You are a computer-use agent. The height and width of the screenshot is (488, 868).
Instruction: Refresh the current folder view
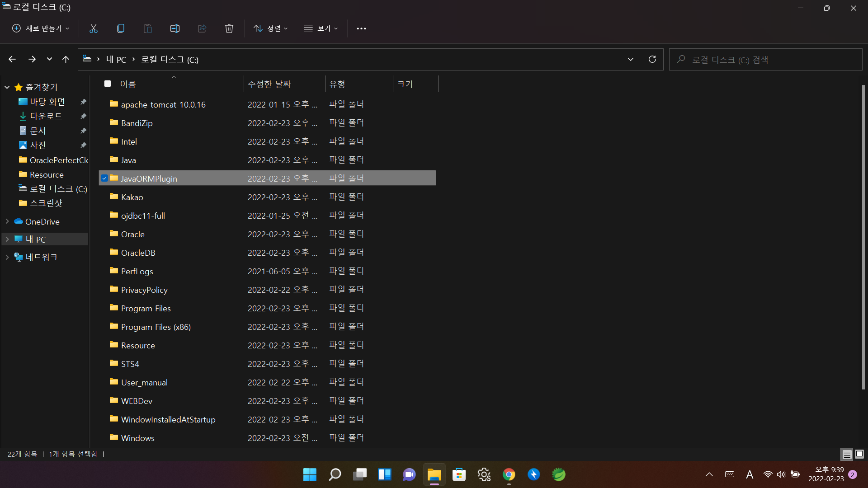[652, 59]
